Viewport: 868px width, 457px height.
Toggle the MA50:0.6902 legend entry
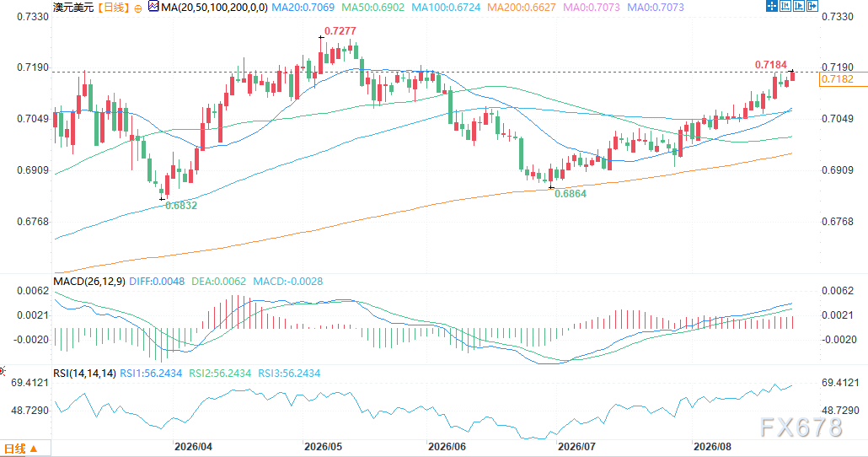(372, 8)
